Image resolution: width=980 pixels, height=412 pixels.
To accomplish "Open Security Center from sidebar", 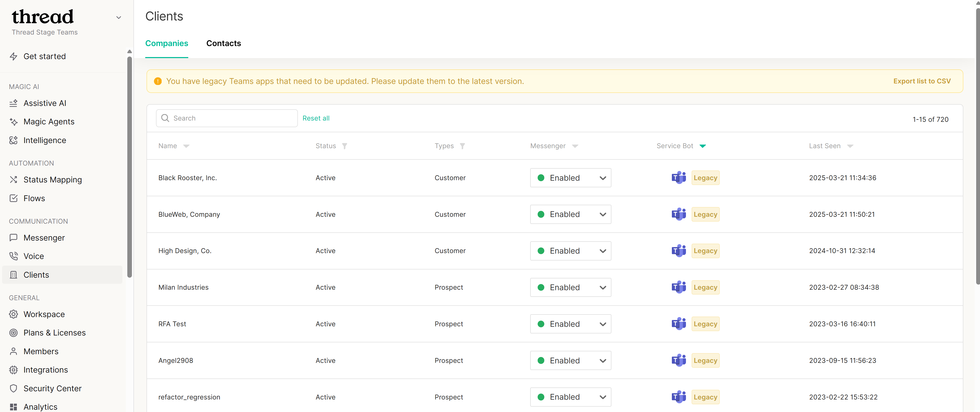I will (x=53, y=388).
